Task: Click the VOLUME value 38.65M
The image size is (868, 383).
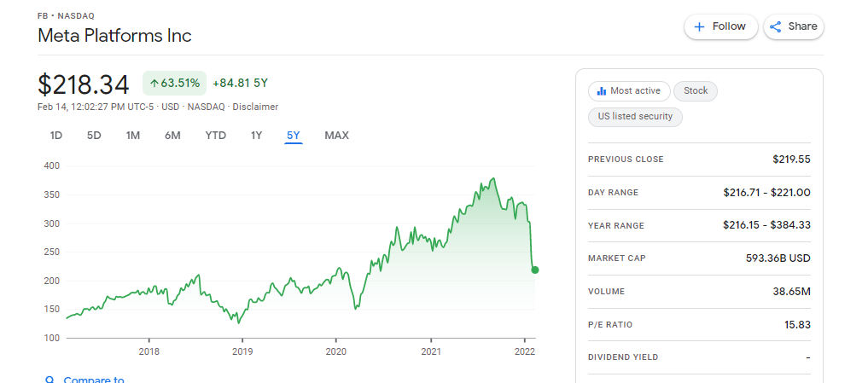Action: click(x=791, y=292)
